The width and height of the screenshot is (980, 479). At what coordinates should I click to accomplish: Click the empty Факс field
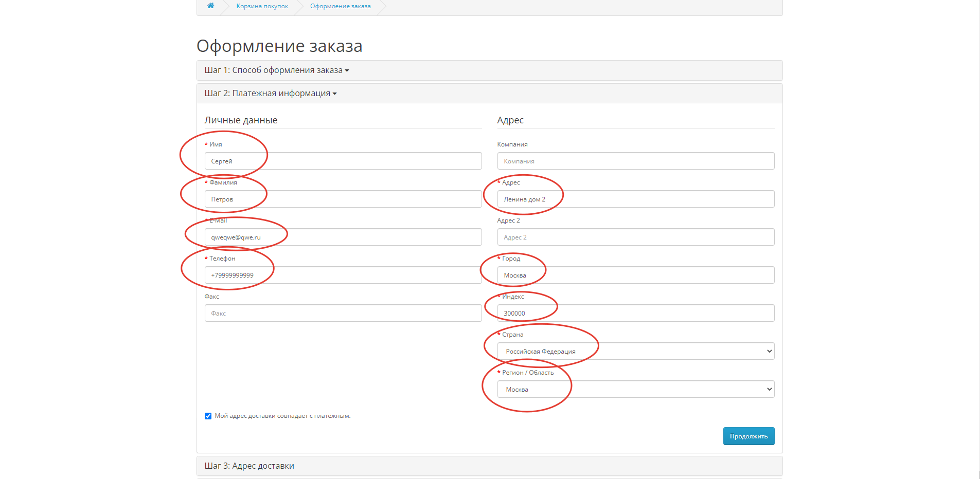[x=343, y=314]
